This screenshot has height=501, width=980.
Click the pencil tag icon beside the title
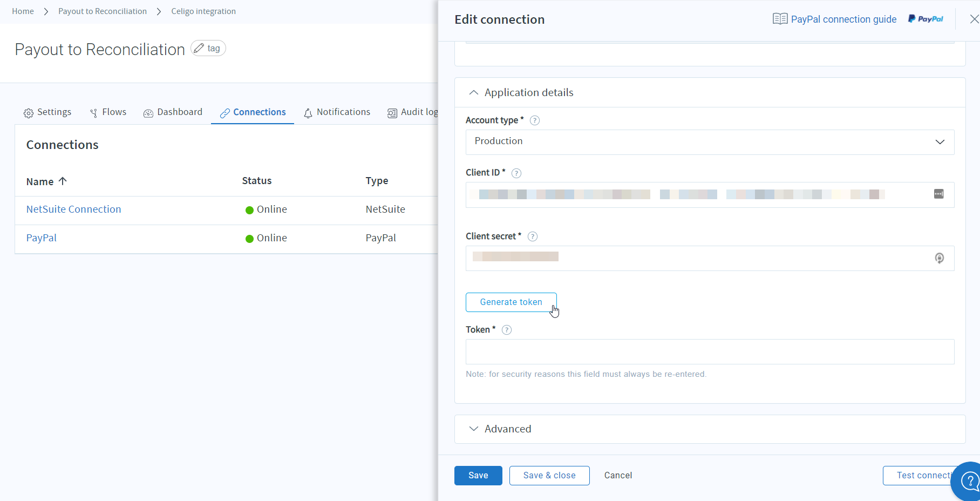tap(199, 48)
